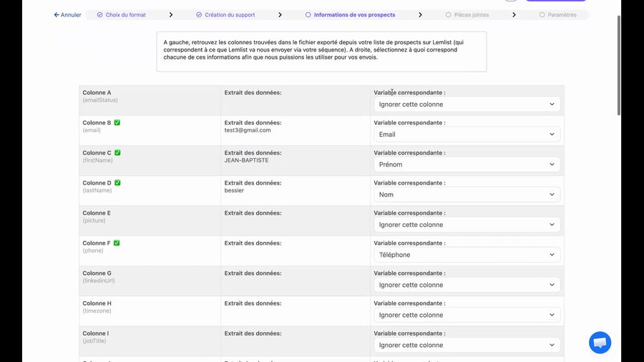Open Colonne D Nom variable dropdown
The height and width of the screenshot is (362, 644).
467,195
